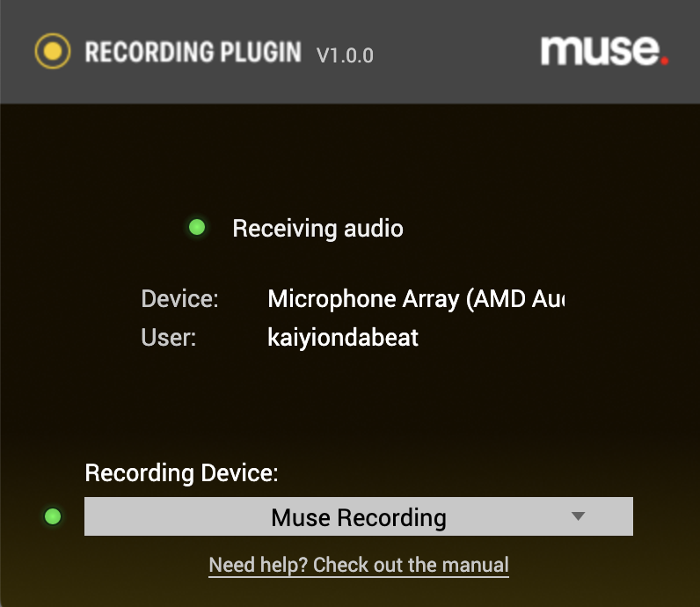
Task: Select the Receiving audio status text
Action: coord(317,229)
